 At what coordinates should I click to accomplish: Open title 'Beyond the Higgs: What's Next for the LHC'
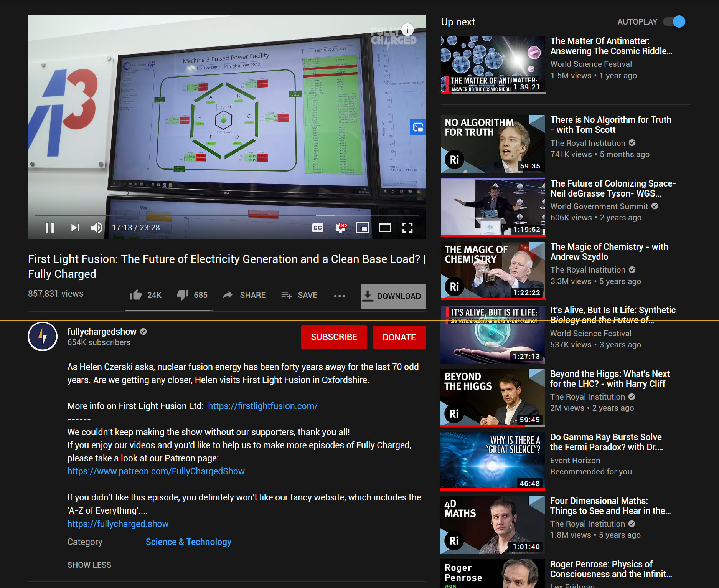610,379
